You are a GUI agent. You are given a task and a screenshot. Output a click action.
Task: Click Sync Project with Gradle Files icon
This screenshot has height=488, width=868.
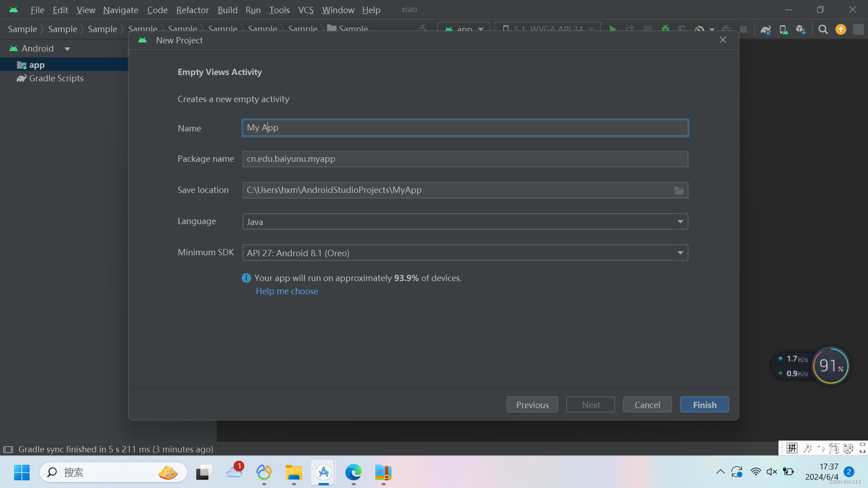click(765, 30)
